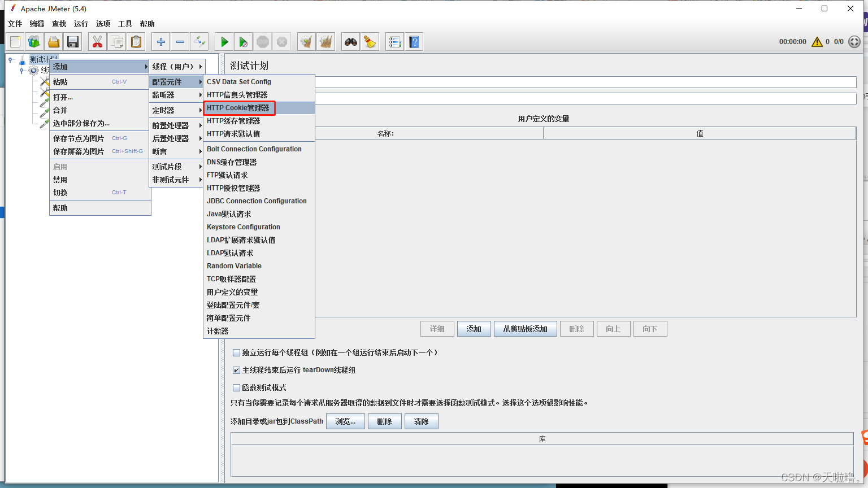
Task: Click 禁用 in the context menu
Action: (x=100, y=180)
